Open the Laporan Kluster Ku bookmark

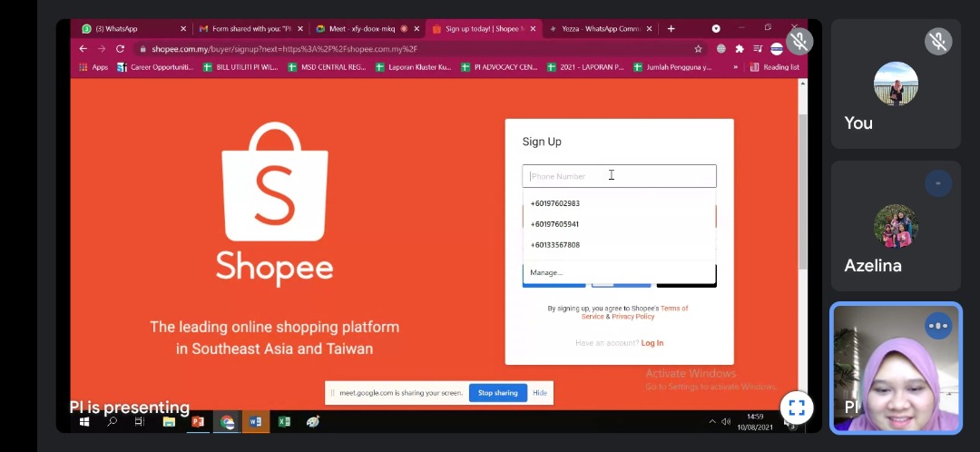(413, 67)
